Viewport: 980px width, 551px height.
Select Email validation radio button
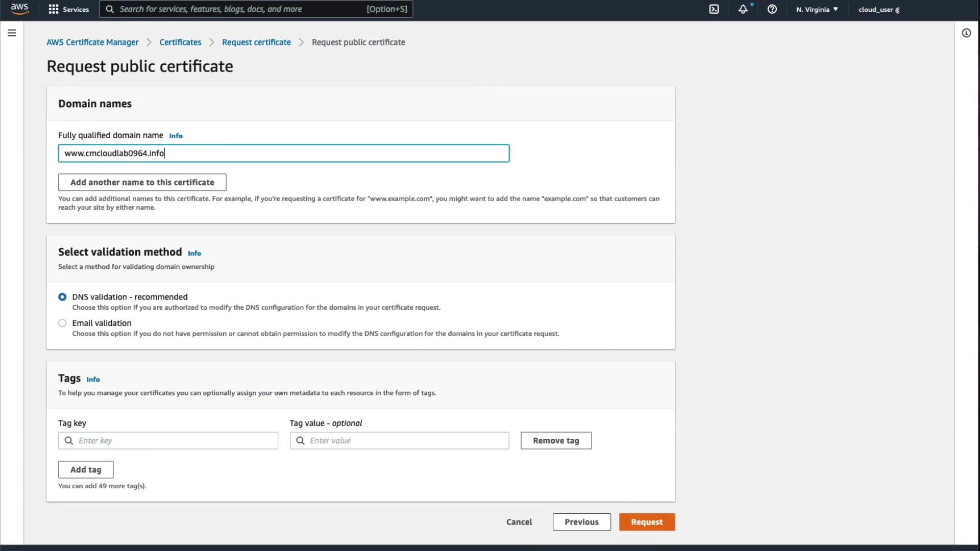pyautogui.click(x=62, y=323)
